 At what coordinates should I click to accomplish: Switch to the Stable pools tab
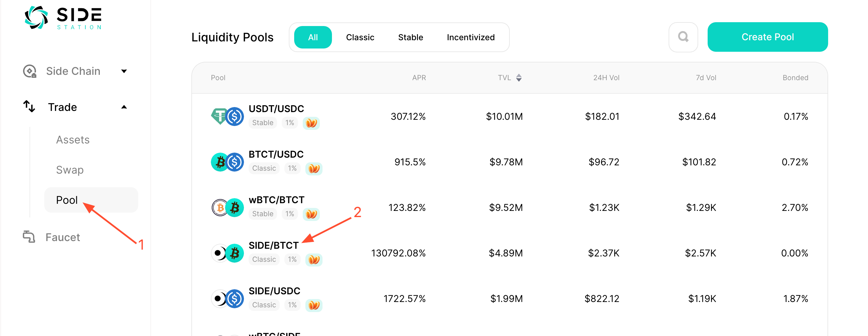point(411,37)
